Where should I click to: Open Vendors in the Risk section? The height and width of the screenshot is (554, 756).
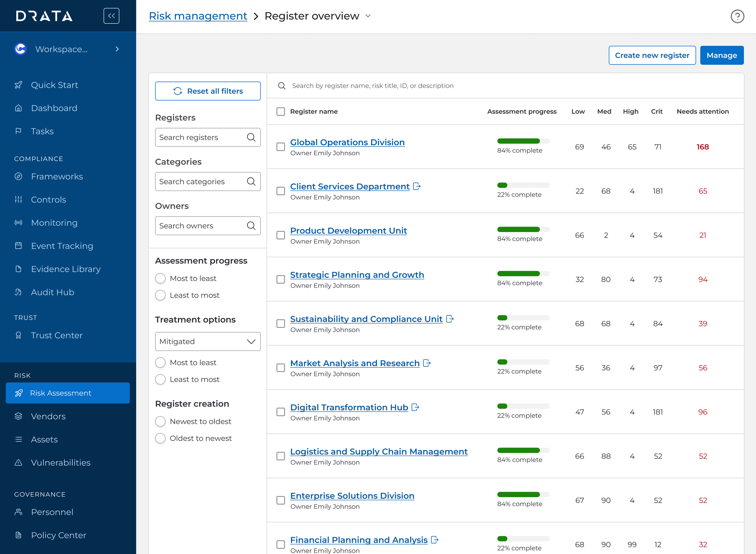click(x=48, y=416)
